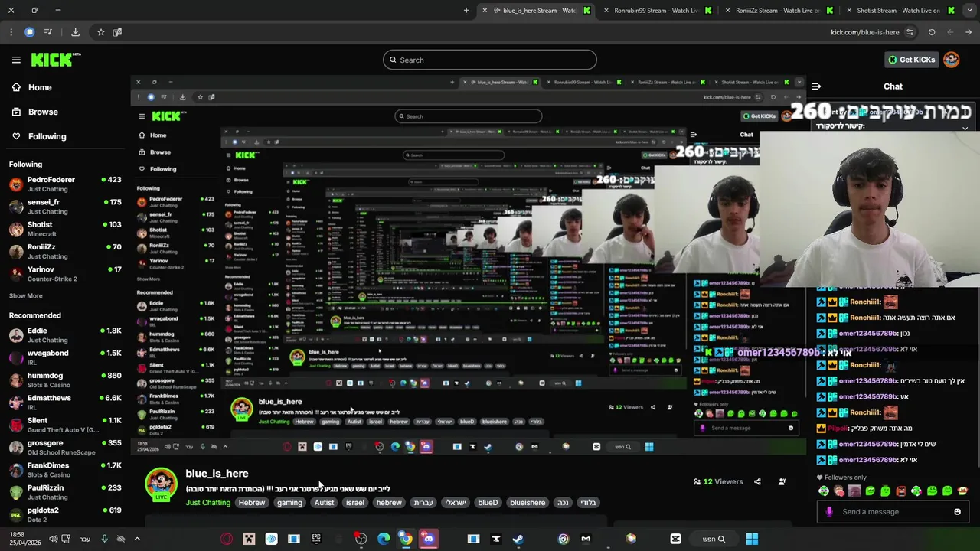
Task: Open the Kick hamburger menu
Action: pos(16,60)
